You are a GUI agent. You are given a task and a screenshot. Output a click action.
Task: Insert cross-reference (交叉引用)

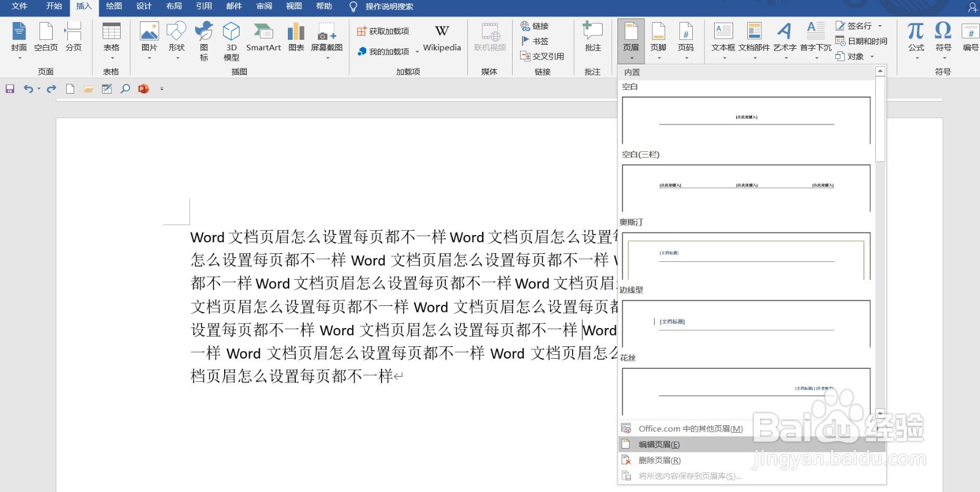point(542,56)
